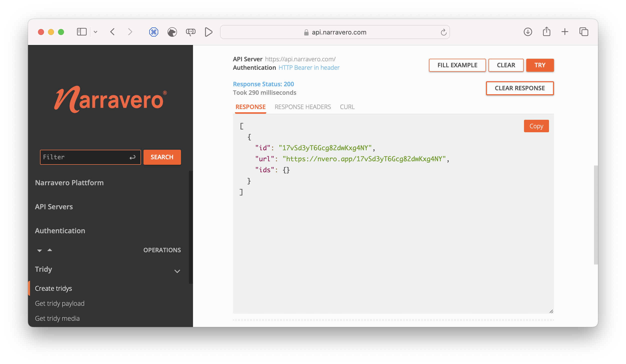Open the HTTP Bearer in header link
Image resolution: width=626 pixels, height=364 pixels.
click(x=309, y=67)
